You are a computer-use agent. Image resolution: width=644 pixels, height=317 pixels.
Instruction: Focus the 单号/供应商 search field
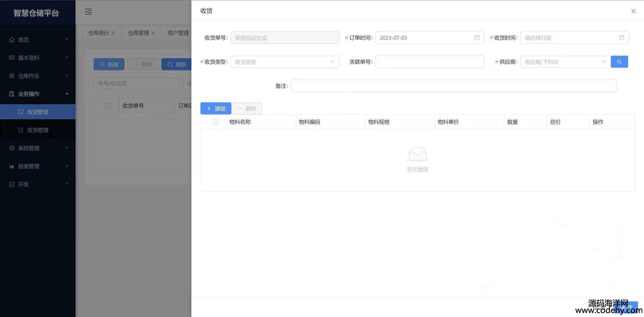click(x=136, y=83)
